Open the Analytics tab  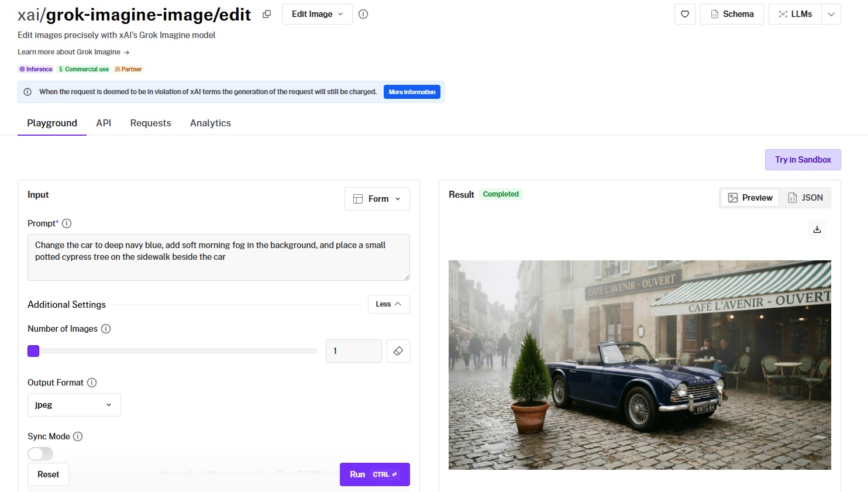click(x=211, y=123)
